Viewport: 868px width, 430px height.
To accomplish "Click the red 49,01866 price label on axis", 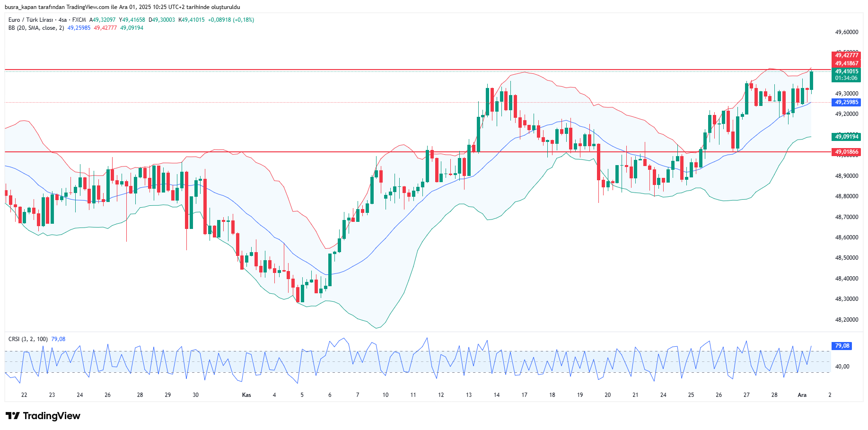I will coord(846,152).
